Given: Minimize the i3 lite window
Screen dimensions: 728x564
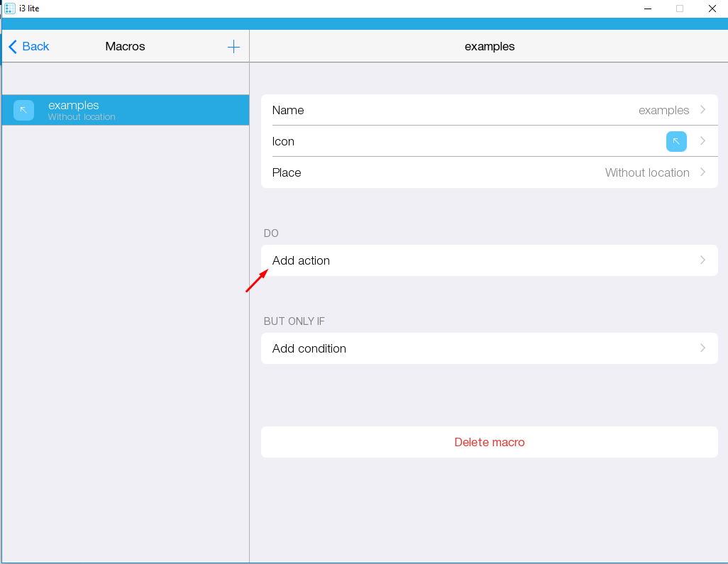Looking at the screenshot, I should coord(647,9).
